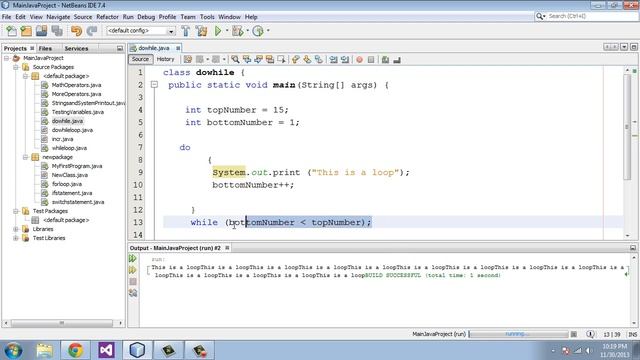Click the editor Find Selection magnifier icon
Image resolution: width=640 pixels, height=360 pixels.
[x=236, y=60]
